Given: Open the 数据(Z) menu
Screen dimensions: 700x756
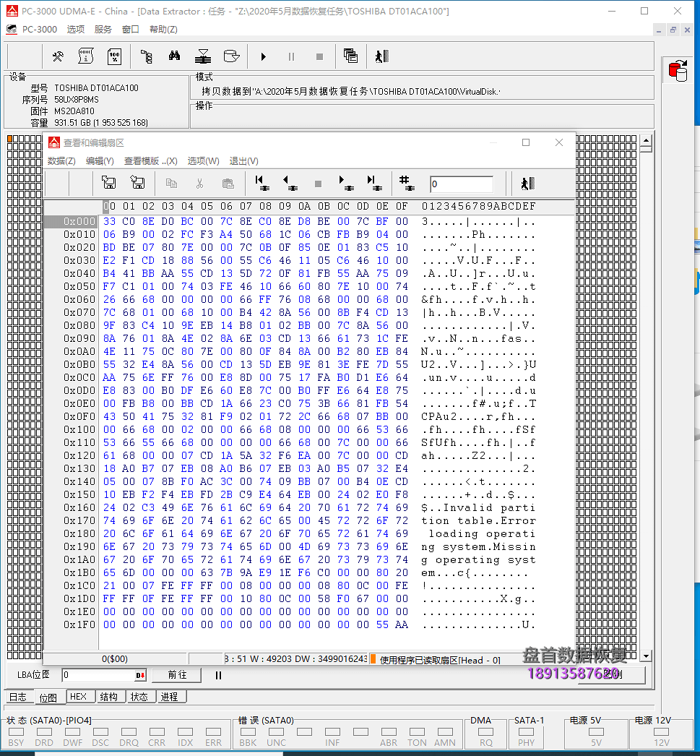Looking at the screenshot, I should [x=61, y=161].
